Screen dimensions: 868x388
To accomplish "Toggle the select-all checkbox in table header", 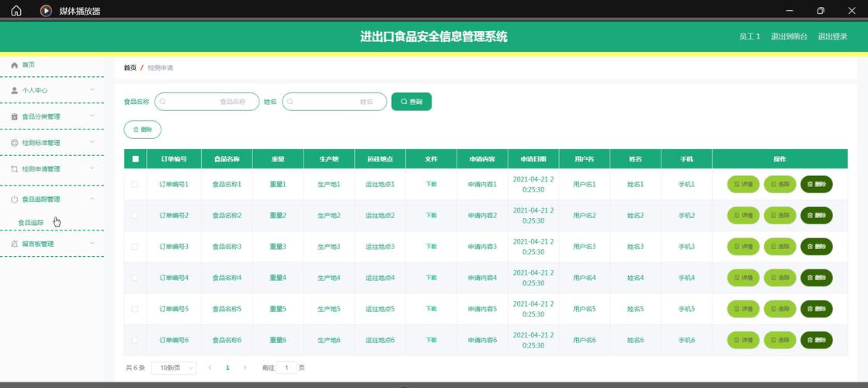I will (135, 159).
